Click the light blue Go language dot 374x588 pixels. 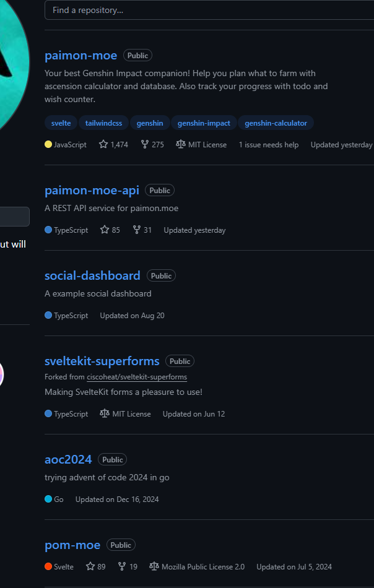click(x=48, y=499)
